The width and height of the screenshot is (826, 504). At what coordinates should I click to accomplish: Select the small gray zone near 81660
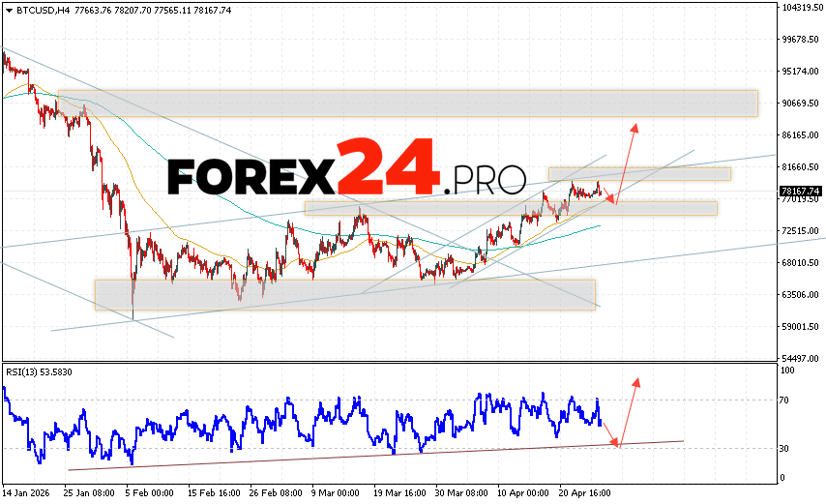click(x=638, y=174)
